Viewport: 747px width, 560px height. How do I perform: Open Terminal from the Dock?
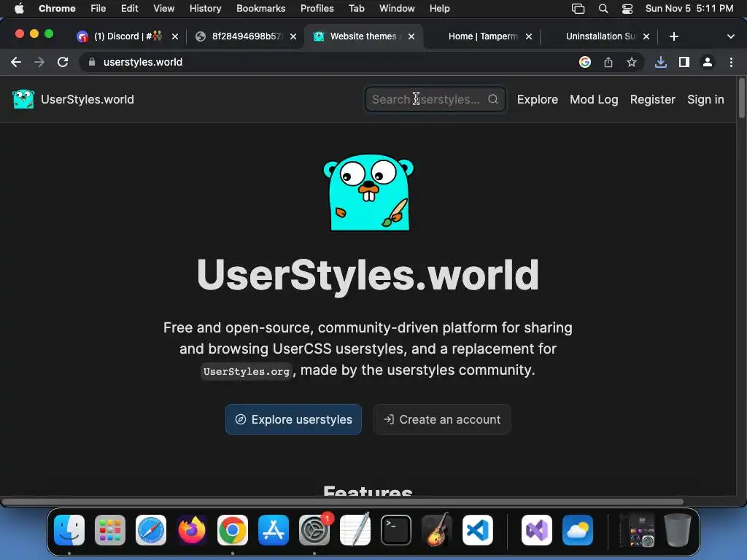396,530
